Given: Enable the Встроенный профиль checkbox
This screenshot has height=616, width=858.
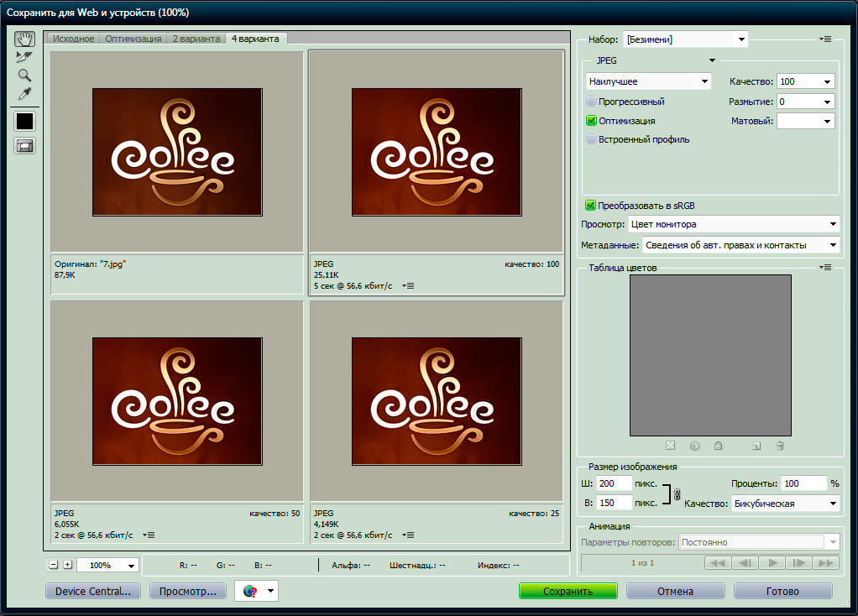Looking at the screenshot, I should tap(592, 139).
